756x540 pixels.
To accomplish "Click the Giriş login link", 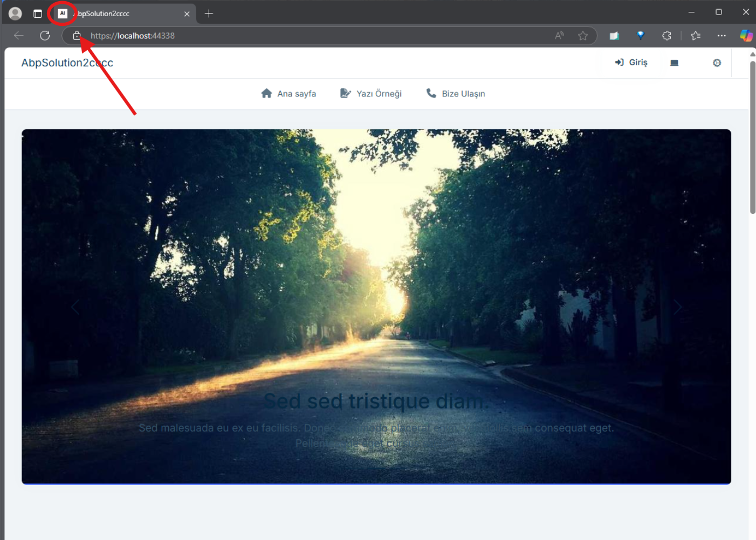I will (631, 63).
